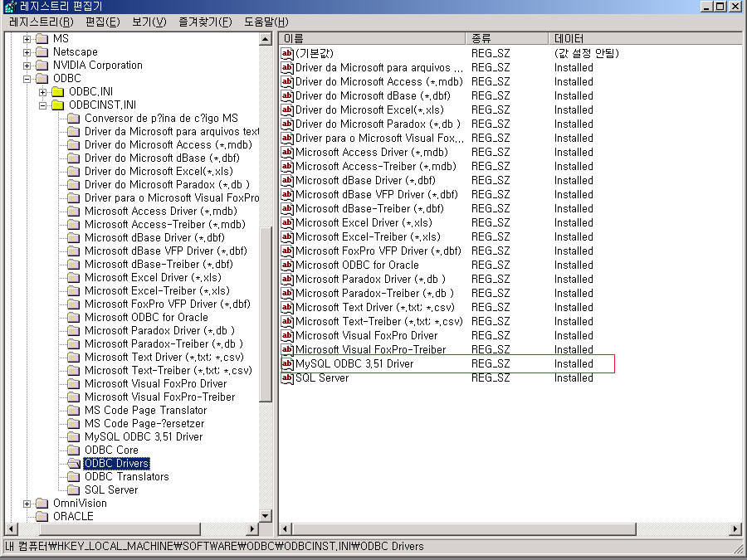
Task: Click the NVIDIA Corporation folder icon
Action: 42,66
